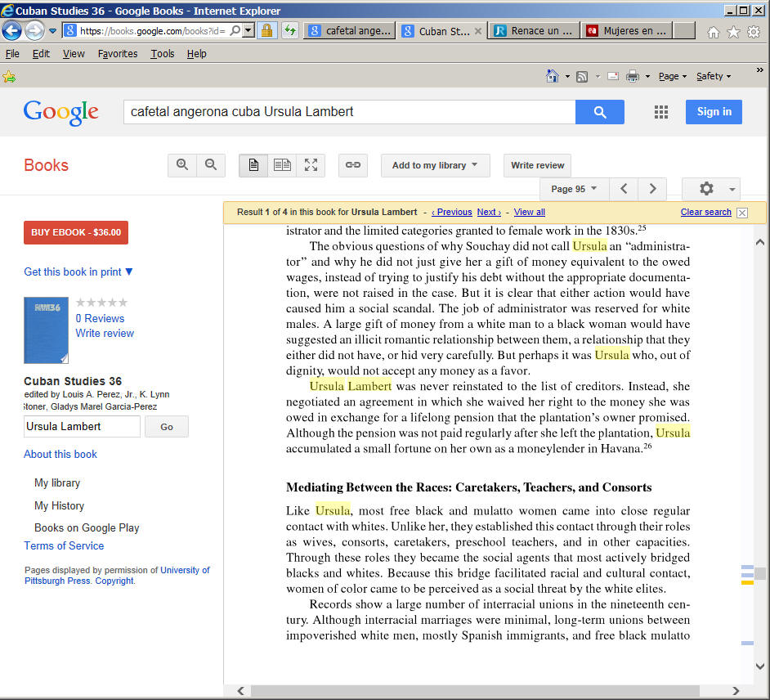The height and width of the screenshot is (700, 770).
Task: Open the View menu
Action: click(74, 53)
